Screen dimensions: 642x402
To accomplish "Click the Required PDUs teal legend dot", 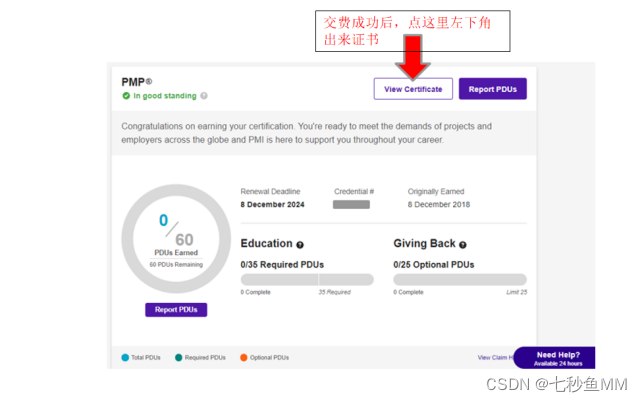I will (179, 357).
